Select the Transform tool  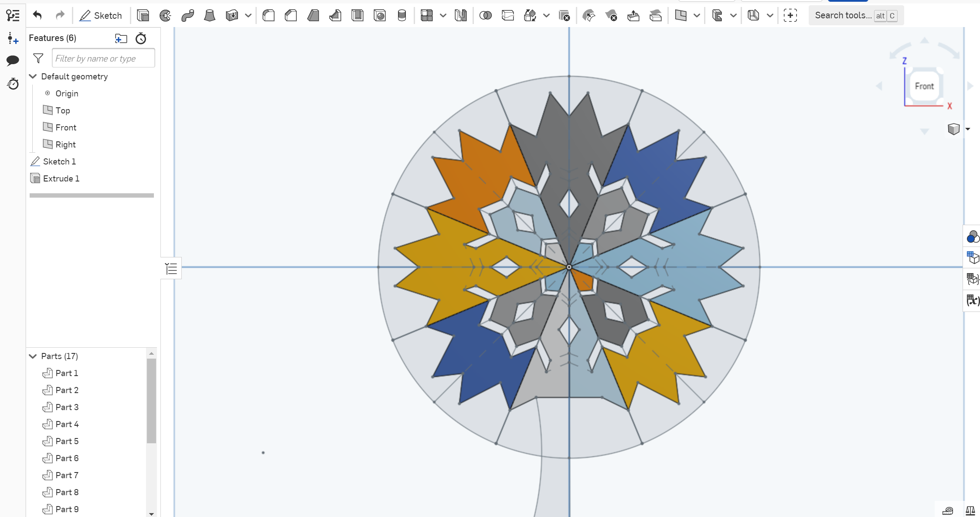pos(531,15)
